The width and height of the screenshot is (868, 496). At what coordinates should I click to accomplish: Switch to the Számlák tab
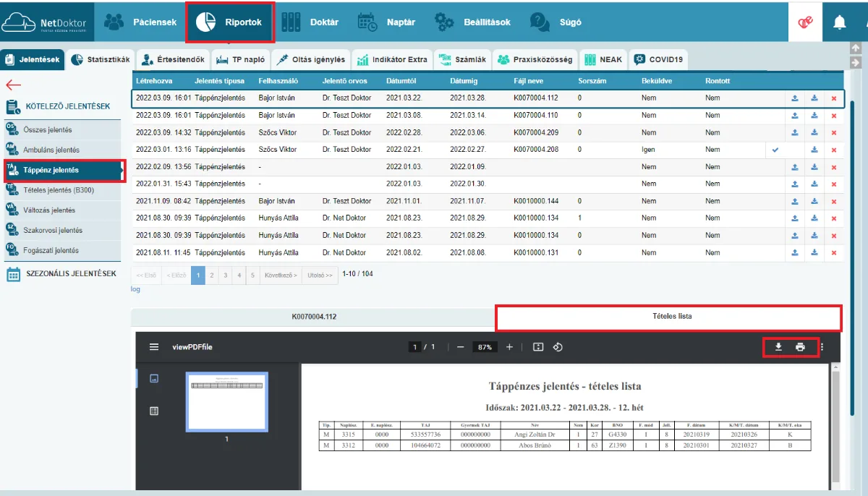point(464,59)
